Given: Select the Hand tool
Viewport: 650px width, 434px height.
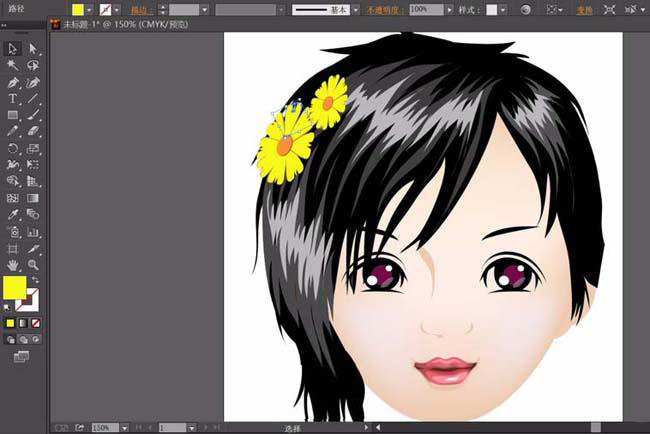Looking at the screenshot, I should [13, 265].
